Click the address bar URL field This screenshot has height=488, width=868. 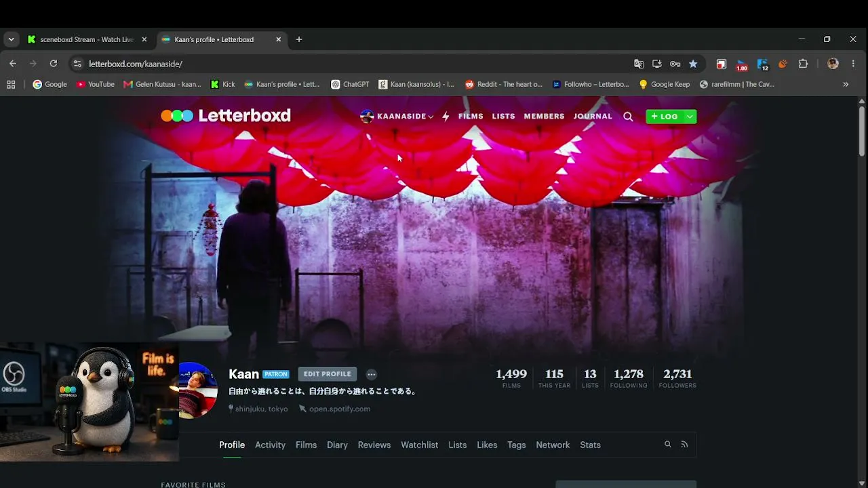(353, 64)
